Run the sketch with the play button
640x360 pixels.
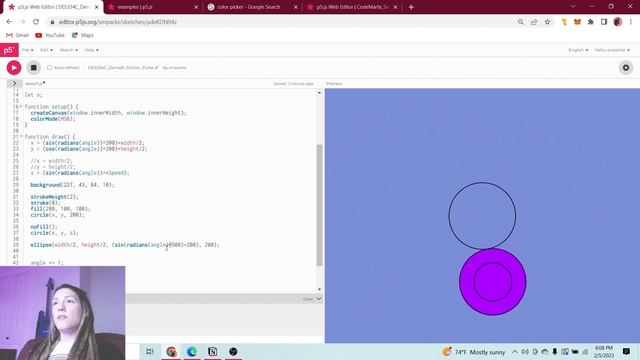point(14,67)
